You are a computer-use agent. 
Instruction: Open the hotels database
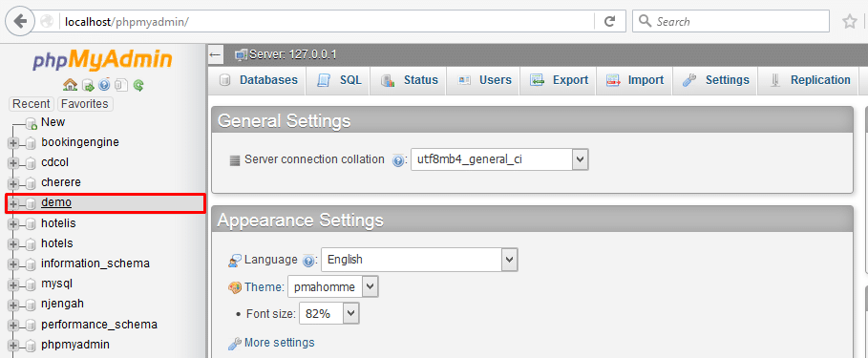pos(57,243)
